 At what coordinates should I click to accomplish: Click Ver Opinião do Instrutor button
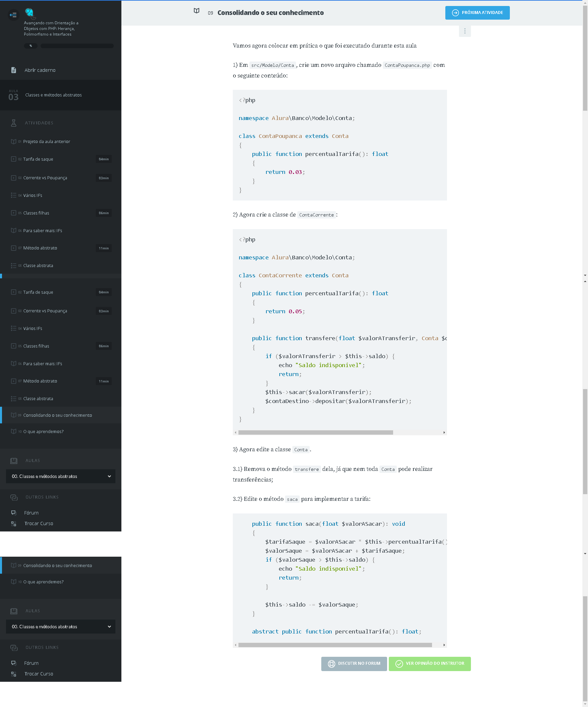point(429,663)
